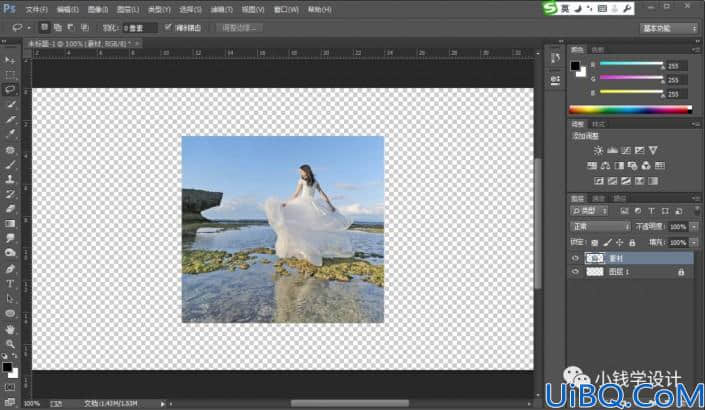The width and height of the screenshot is (705, 410).
Task: Select the Gradient tool
Action: click(10, 224)
